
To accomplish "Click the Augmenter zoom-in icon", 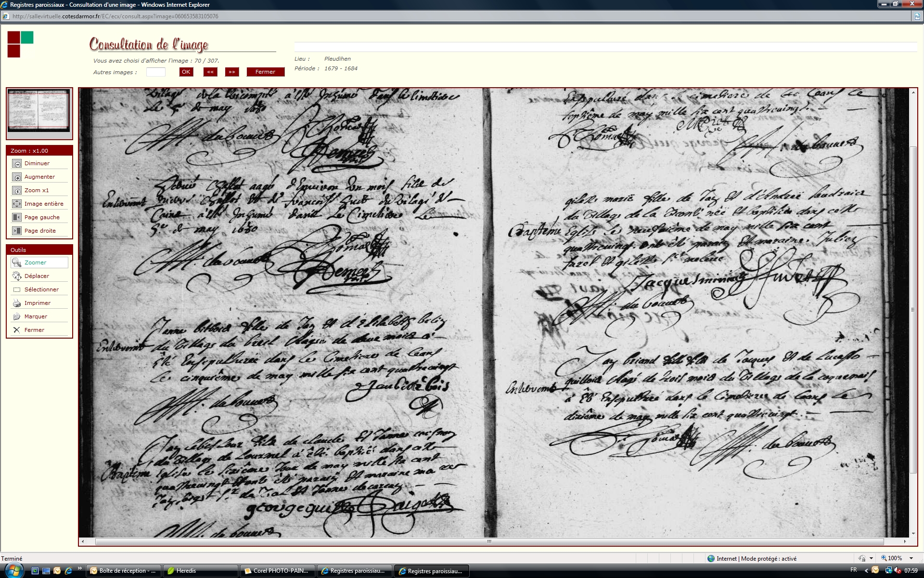I will point(17,177).
